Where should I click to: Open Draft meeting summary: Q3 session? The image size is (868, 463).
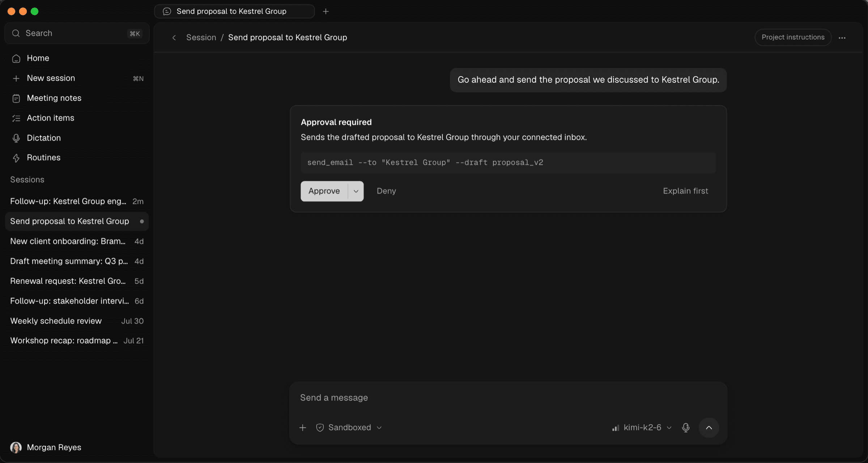click(77, 261)
